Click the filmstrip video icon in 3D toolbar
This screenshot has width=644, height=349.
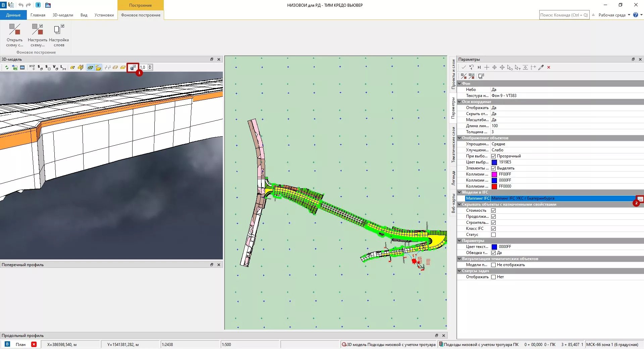point(22,67)
